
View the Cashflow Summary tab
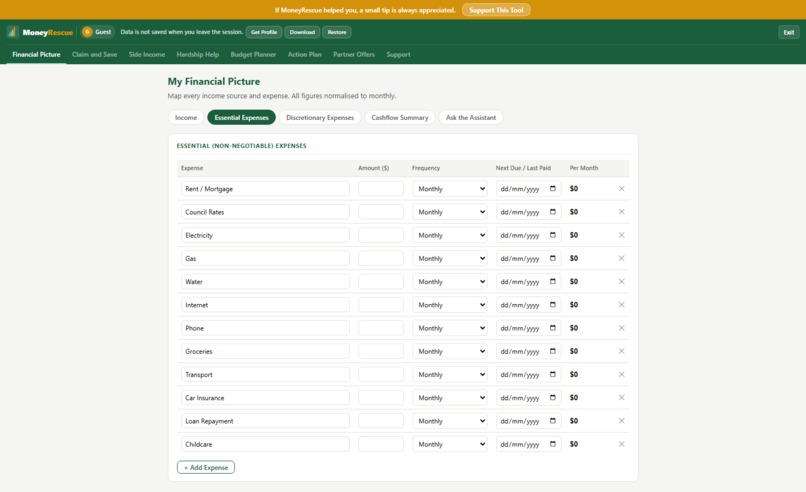(399, 117)
